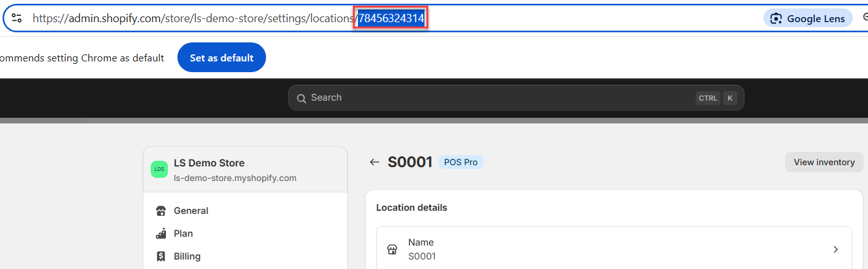The height and width of the screenshot is (269, 868).
Task: Click the Billing receipt icon
Action: 161,256
